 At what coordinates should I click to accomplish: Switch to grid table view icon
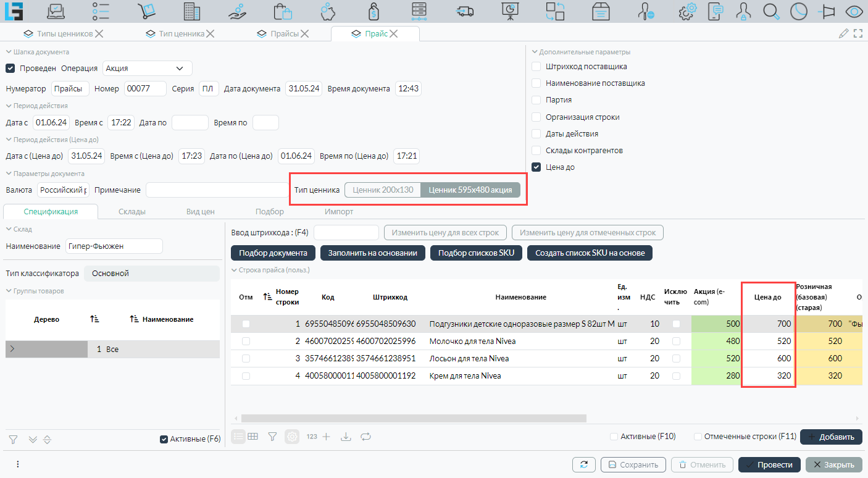[252, 437]
